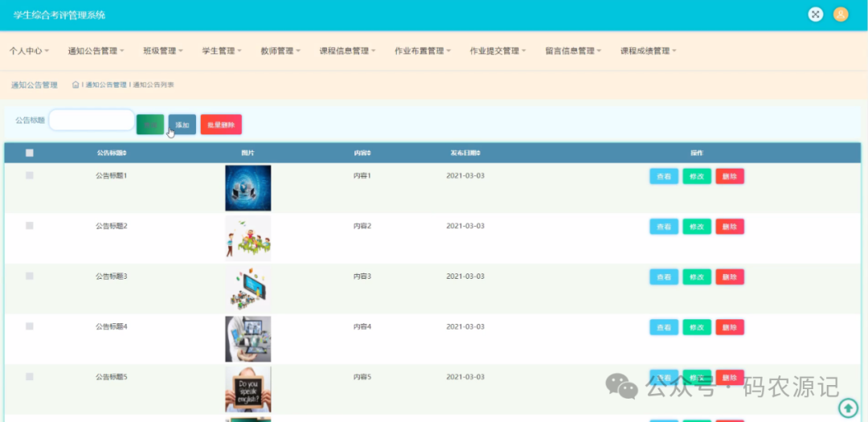Check the box for 公告标题5 row
This screenshot has height=422, width=868.
(30, 377)
